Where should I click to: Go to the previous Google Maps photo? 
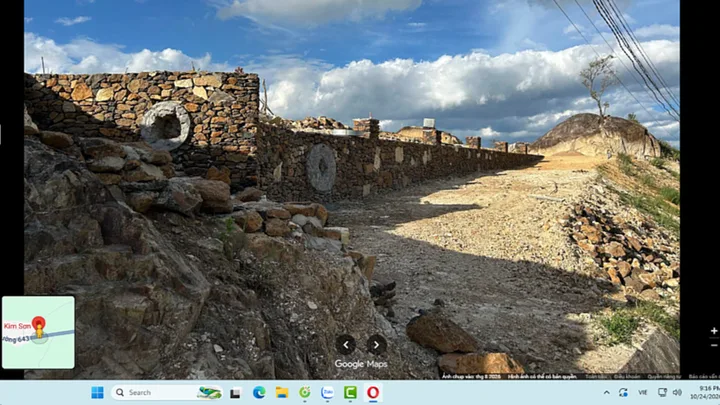coord(346,344)
